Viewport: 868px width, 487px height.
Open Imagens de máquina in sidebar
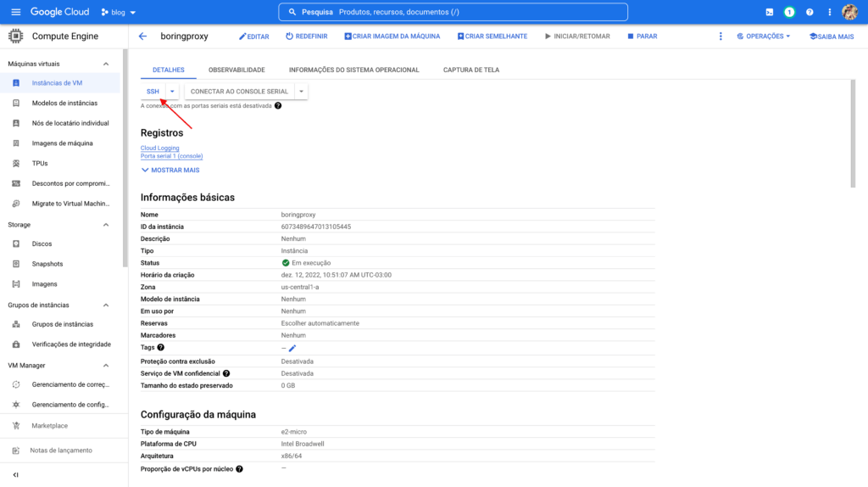click(60, 143)
